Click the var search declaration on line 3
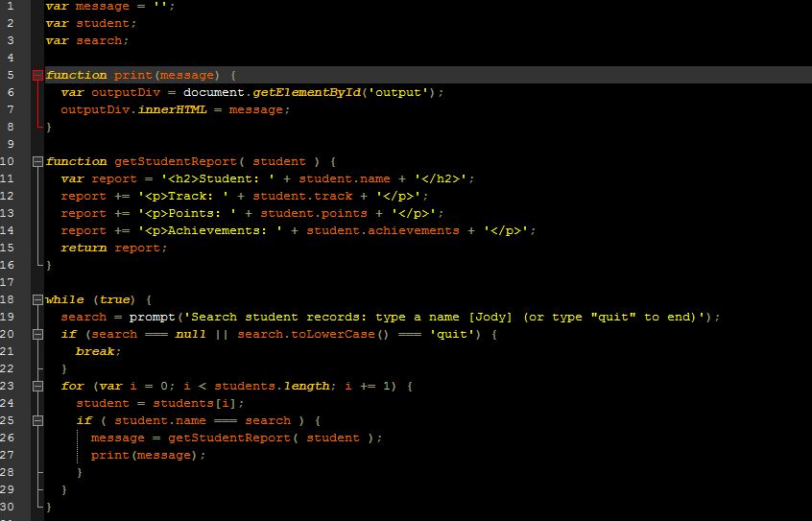Image resolution: width=812 pixels, height=521 pixels. (86, 40)
